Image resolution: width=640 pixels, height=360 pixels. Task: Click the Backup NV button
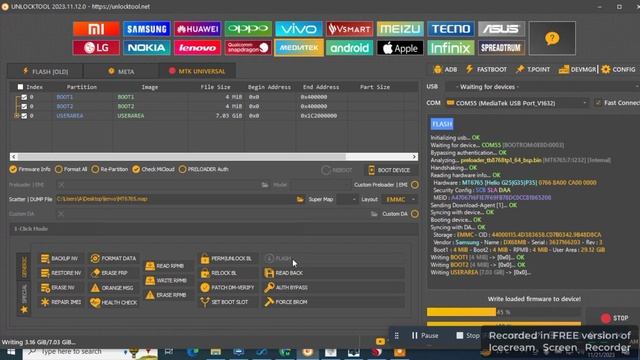click(60, 258)
